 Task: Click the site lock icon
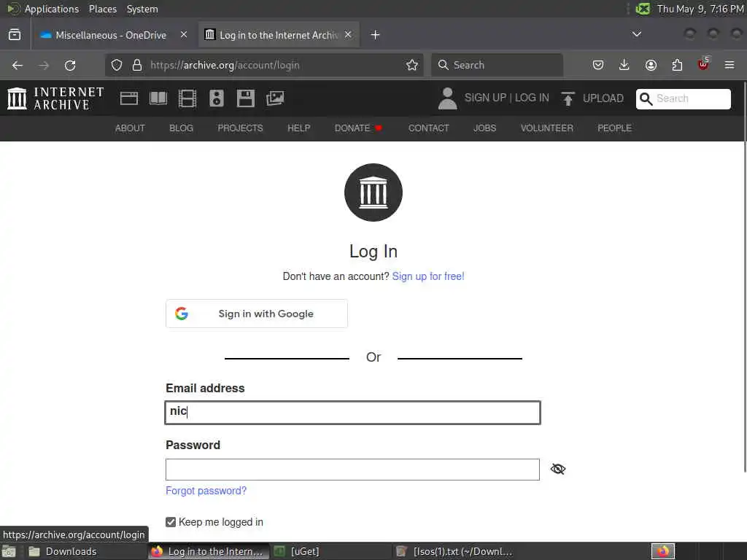tap(137, 65)
